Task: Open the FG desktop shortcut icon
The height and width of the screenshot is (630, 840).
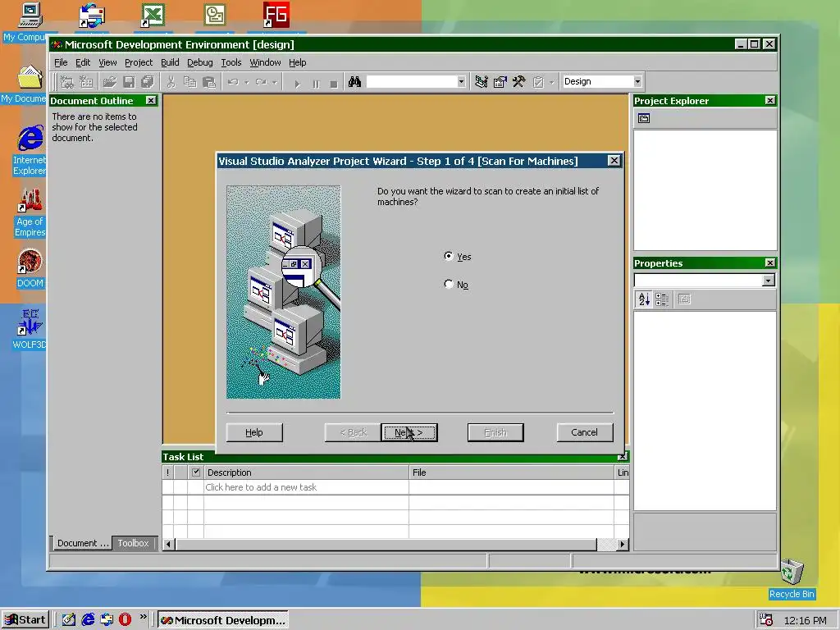Action: point(276,15)
